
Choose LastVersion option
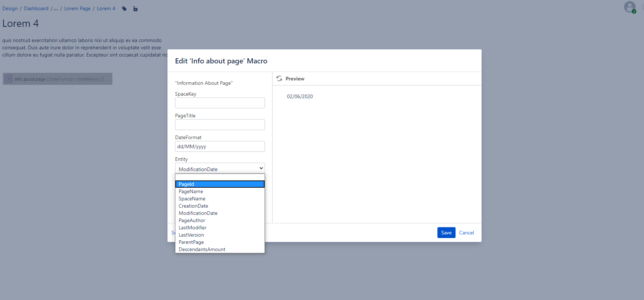pos(220,235)
